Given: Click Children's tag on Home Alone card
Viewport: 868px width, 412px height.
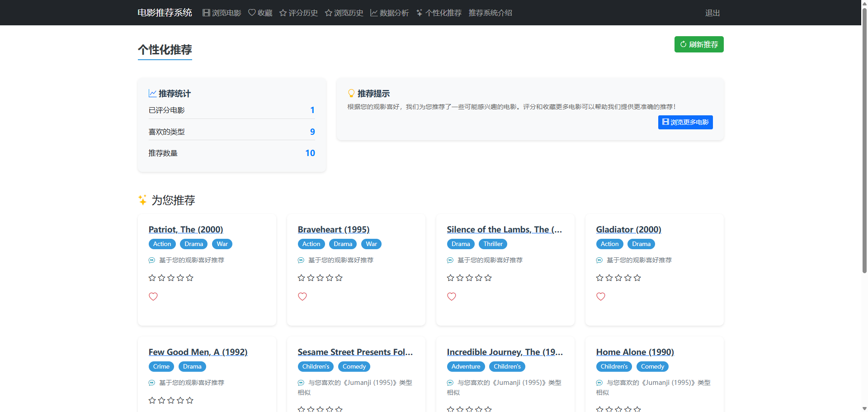Looking at the screenshot, I should (614, 366).
